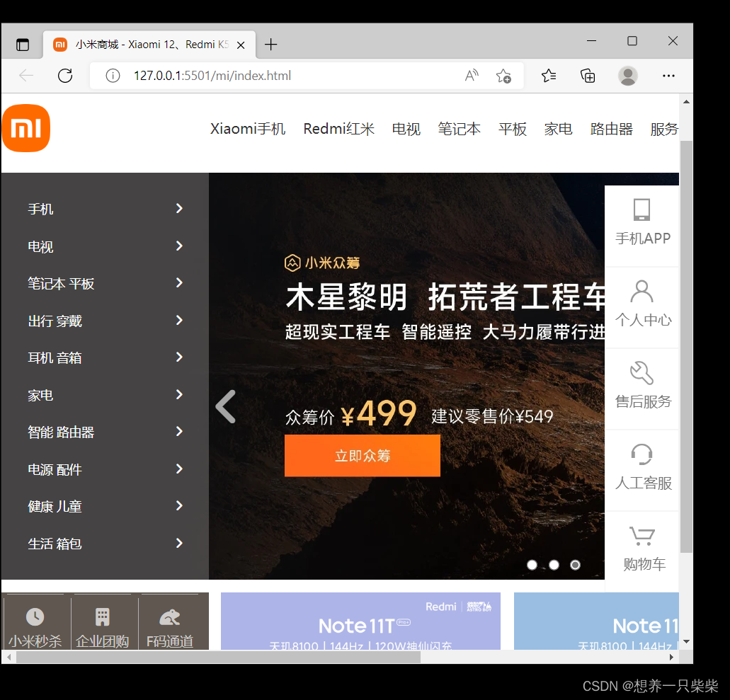
Task: Expand the 耳机 音箱 chevron
Action: click(179, 357)
